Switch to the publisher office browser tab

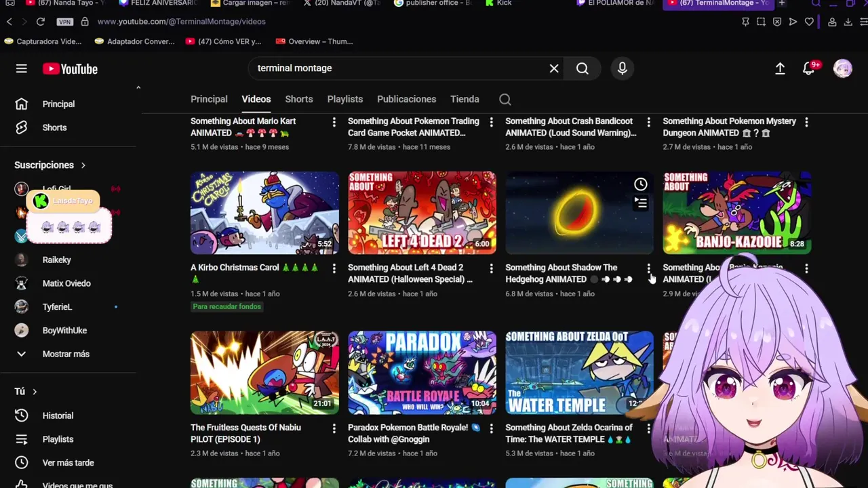pyautogui.click(x=432, y=3)
